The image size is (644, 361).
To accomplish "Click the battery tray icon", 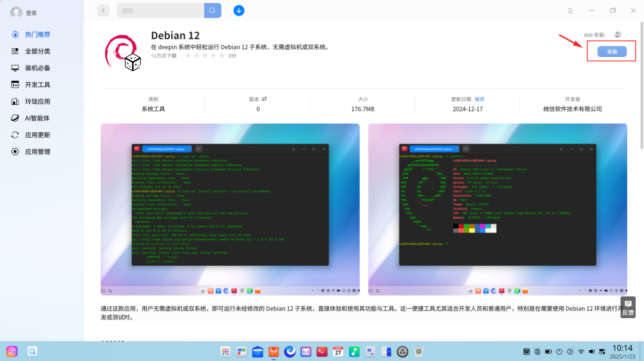I will pos(549,351).
